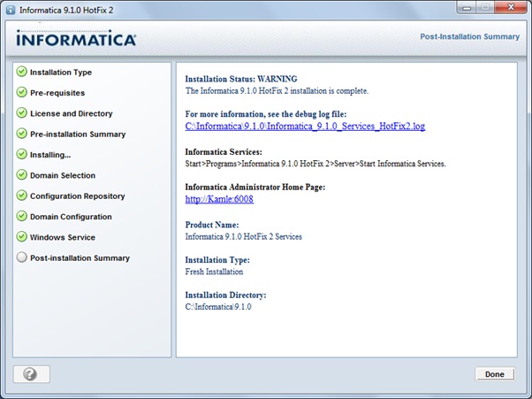This screenshot has height=399, width=532.
Task: Open help with the question mark button
Action: pyautogui.click(x=32, y=374)
